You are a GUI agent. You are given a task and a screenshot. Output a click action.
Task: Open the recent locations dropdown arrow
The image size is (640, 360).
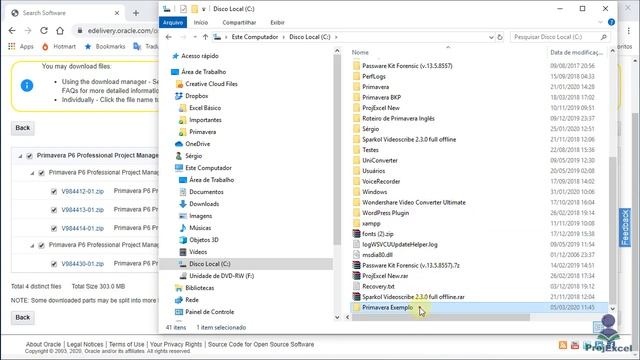[195, 37]
